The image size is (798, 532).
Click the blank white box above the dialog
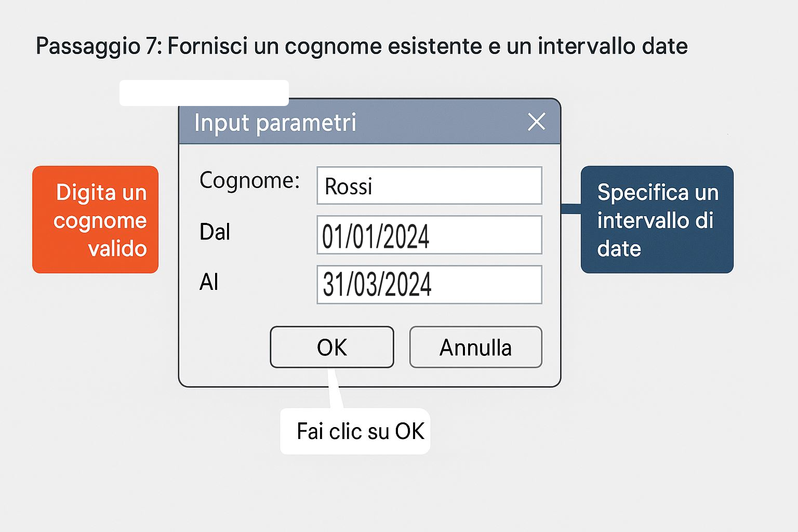click(x=204, y=92)
